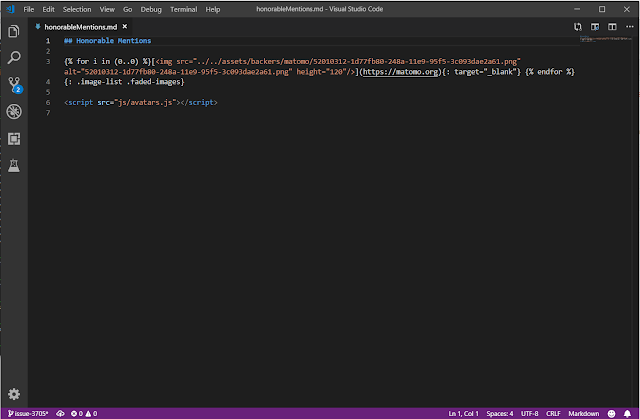Change end of line sequence via CRLF
The width and height of the screenshot is (640, 419).
click(x=553, y=414)
